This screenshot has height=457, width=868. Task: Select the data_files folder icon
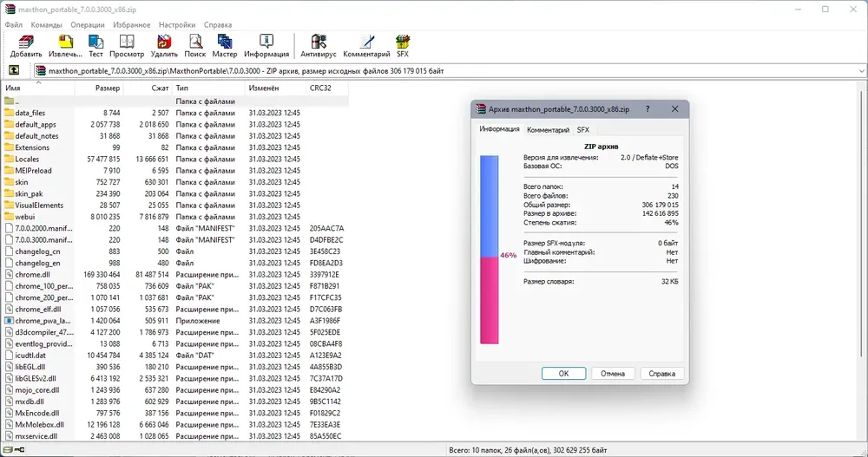(x=9, y=113)
